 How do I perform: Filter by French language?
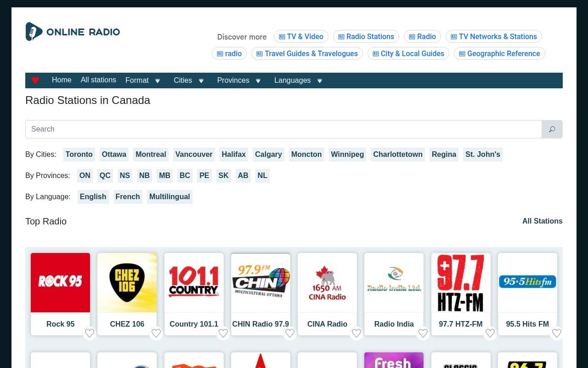point(128,197)
